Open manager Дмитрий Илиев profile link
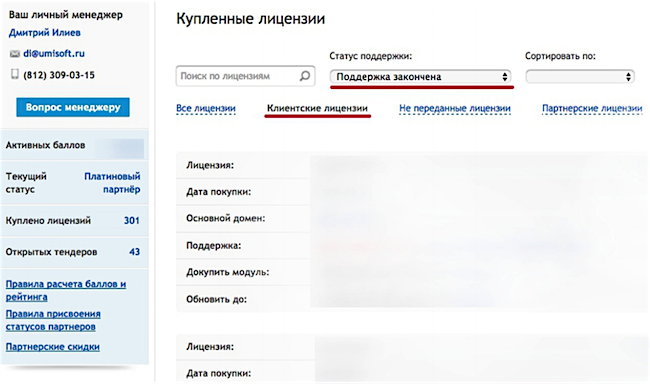 [45, 33]
